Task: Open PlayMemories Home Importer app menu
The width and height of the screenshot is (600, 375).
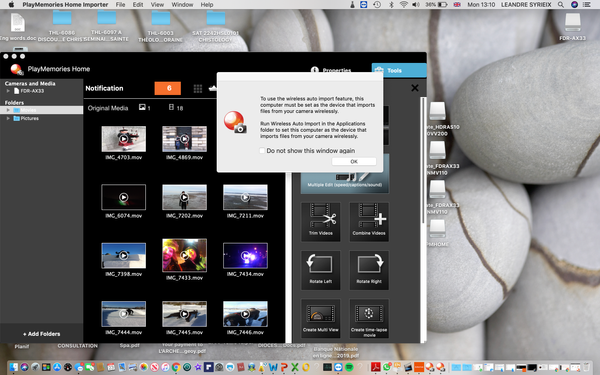Action: (x=65, y=5)
